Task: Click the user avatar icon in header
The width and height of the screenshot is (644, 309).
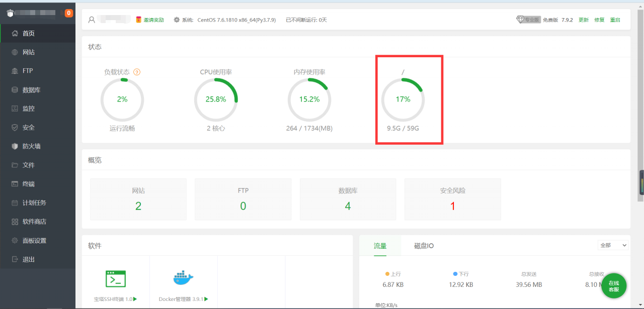Action: [92, 20]
